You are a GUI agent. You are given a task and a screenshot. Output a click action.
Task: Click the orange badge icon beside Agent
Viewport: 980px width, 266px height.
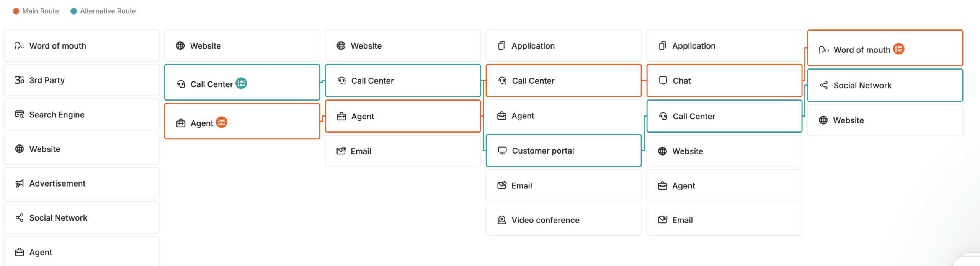coord(222,122)
